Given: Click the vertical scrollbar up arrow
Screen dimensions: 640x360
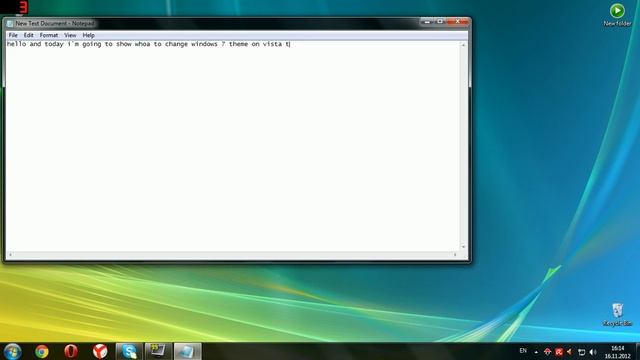Looking at the screenshot, I should (x=463, y=44).
